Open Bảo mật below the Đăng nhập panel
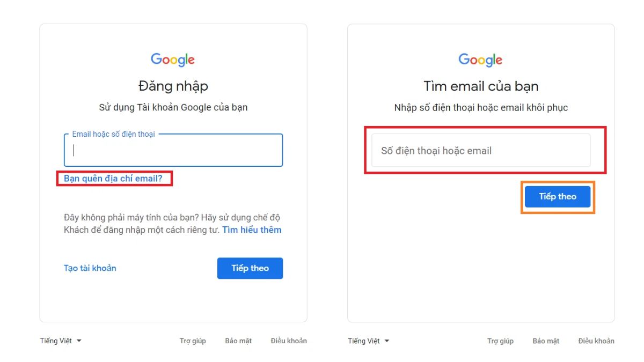644x362 pixels. click(238, 341)
